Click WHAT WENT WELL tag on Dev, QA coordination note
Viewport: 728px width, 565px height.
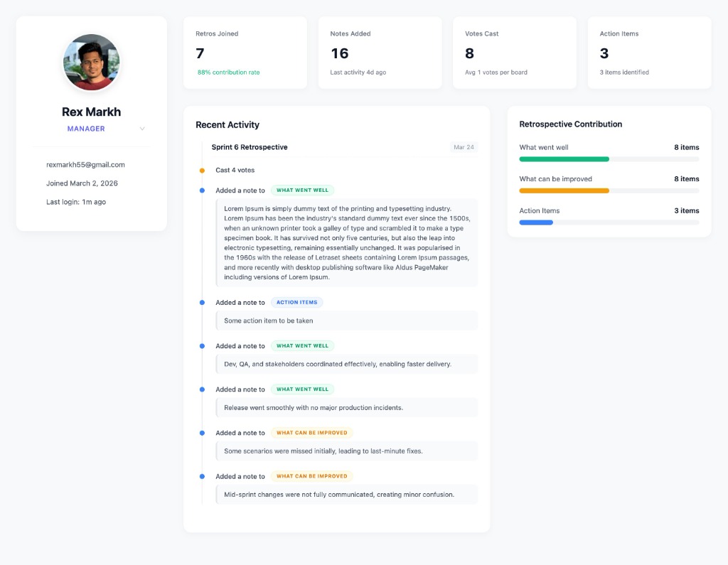coord(303,345)
